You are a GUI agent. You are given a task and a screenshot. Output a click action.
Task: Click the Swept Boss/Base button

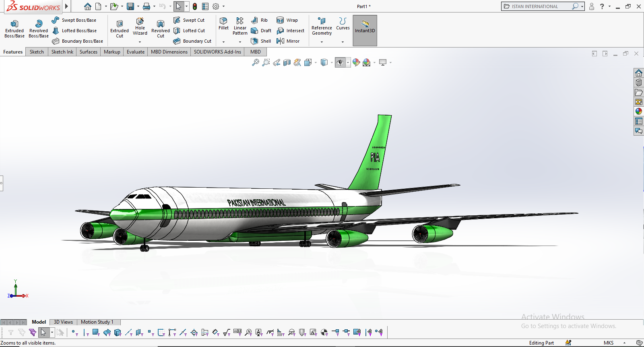point(74,20)
